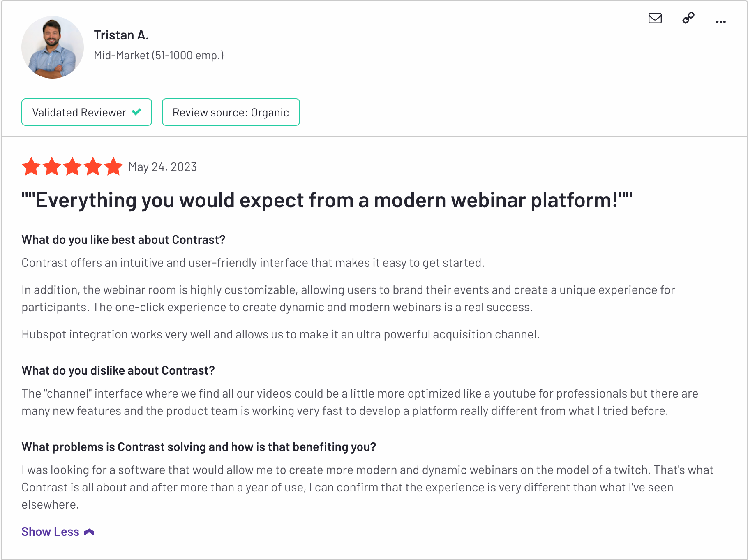748x560 pixels.
Task: Click the Review source: Organic badge
Action: point(231,112)
